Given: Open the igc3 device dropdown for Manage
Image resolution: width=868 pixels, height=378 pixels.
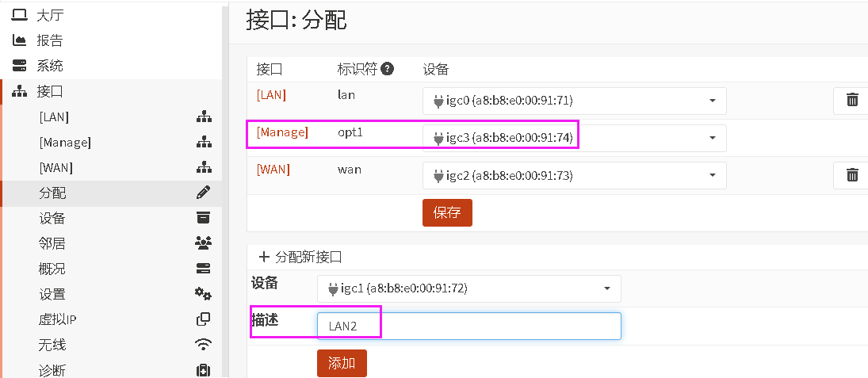Looking at the screenshot, I should [x=574, y=138].
